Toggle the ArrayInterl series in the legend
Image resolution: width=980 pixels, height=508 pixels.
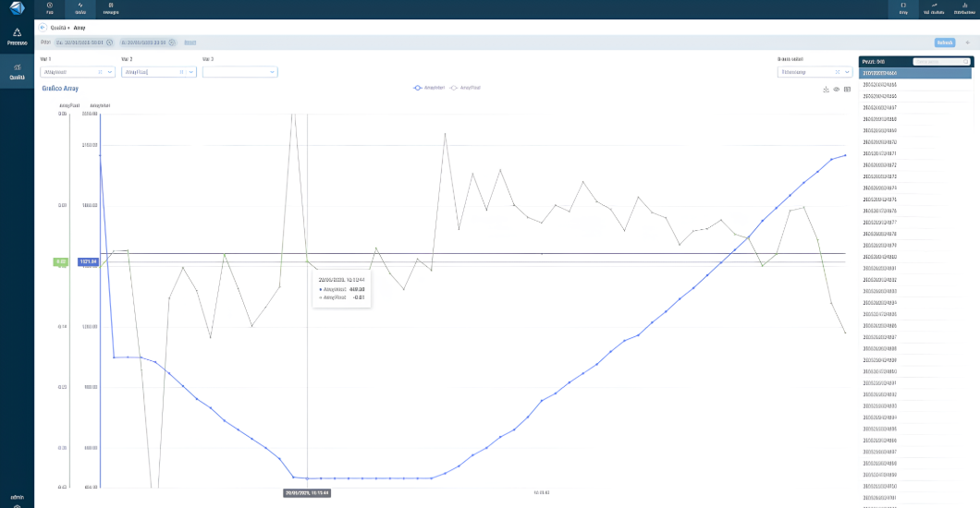(429, 88)
